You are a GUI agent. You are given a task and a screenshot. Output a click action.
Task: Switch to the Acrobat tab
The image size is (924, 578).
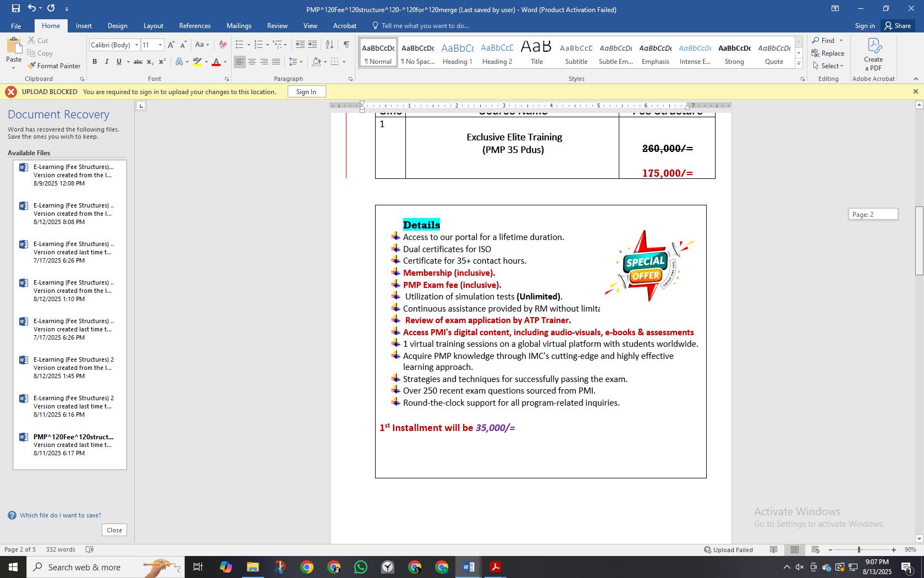coord(345,26)
